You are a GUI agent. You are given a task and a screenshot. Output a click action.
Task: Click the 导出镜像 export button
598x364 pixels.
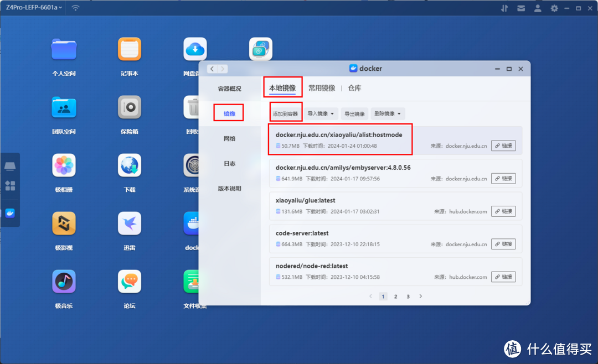355,113
